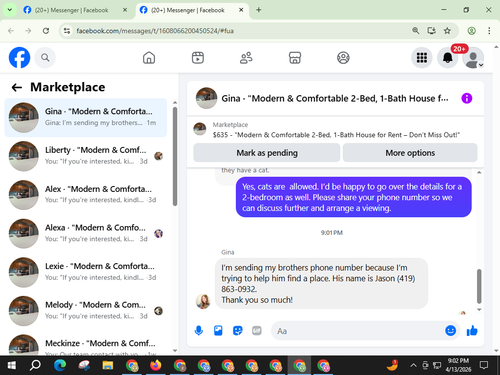This screenshot has width=500, height=375.
Task: Open Facebook search magnifier
Action: 45,58
